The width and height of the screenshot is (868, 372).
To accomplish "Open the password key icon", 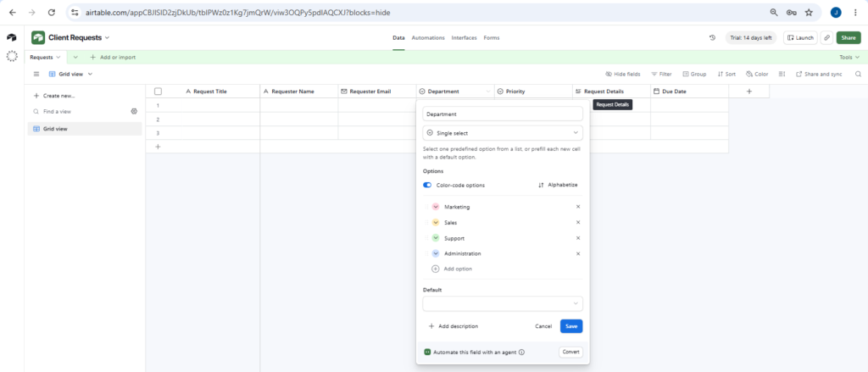I will [791, 12].
